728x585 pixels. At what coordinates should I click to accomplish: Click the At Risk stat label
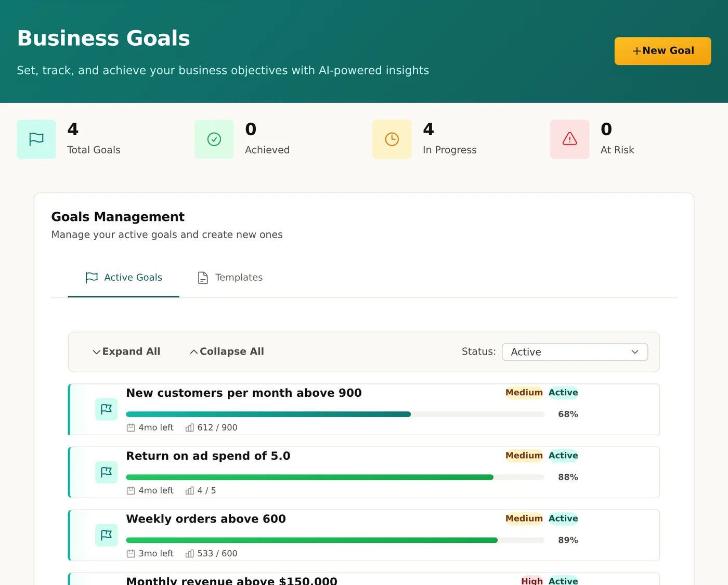point(617,150)
